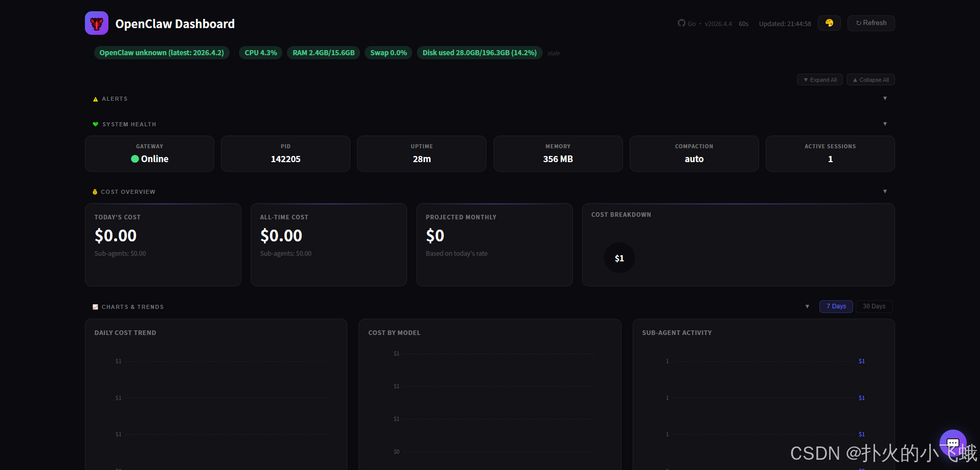Viewport: 980px width, 470px height.
Task: Select the Active Sessions card
Action: (830, 153)
